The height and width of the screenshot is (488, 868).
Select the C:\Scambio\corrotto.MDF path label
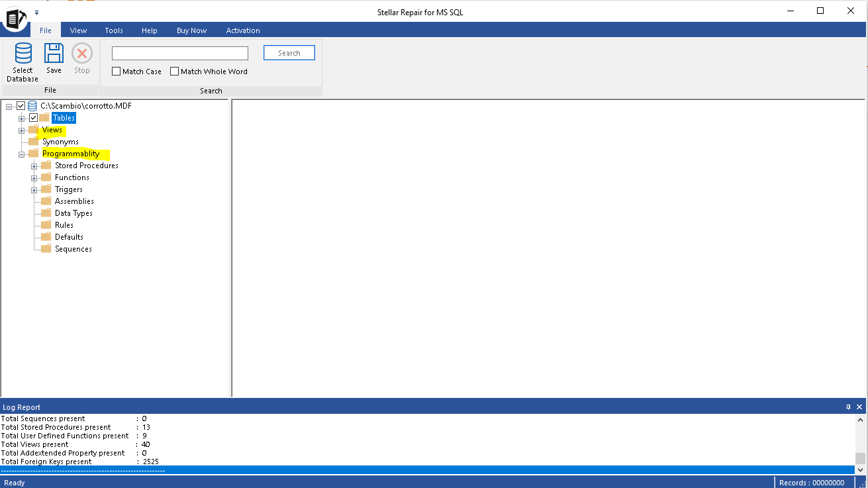(x=86, y=106)
